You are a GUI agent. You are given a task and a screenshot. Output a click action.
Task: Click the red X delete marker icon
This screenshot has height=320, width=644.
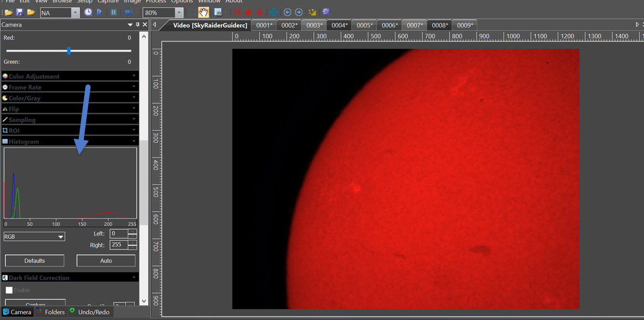[x=237, y=12]
